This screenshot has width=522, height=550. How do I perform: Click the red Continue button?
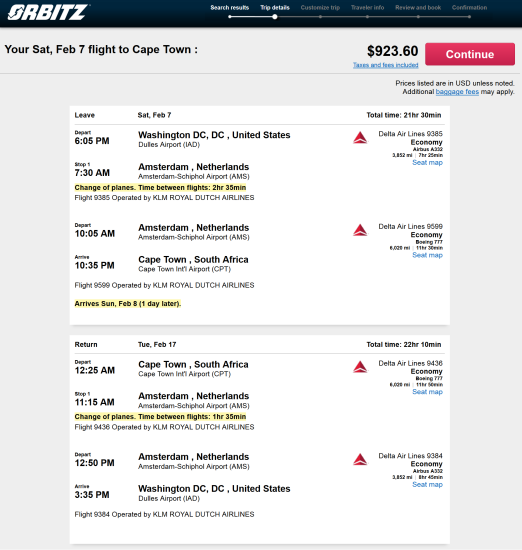(470, 54)
